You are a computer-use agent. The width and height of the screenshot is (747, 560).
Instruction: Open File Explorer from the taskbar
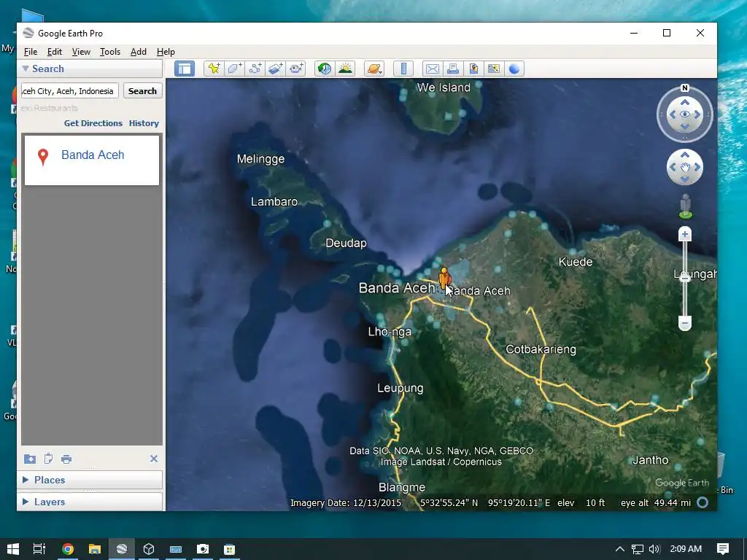94,549
